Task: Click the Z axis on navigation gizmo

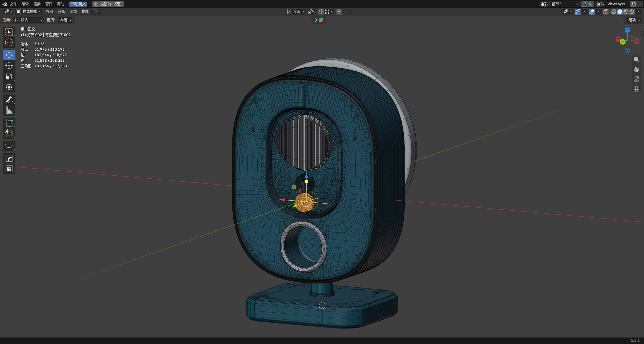Action: [627, 30]
